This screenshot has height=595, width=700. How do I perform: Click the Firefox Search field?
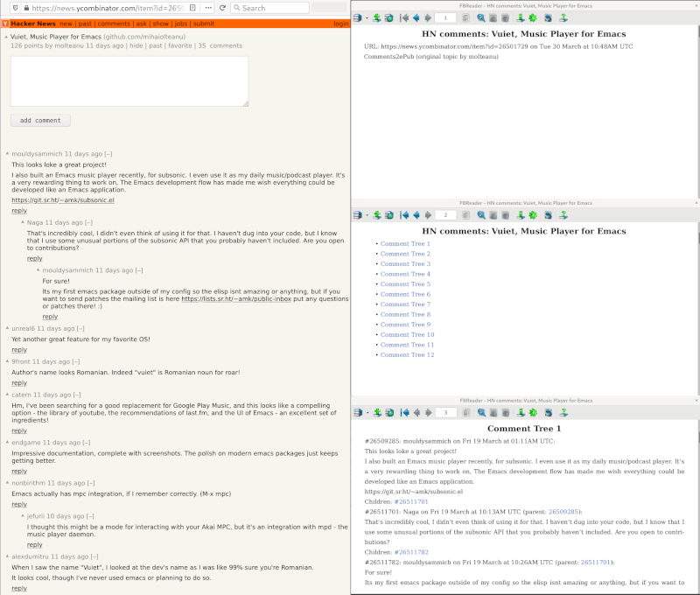269,8
